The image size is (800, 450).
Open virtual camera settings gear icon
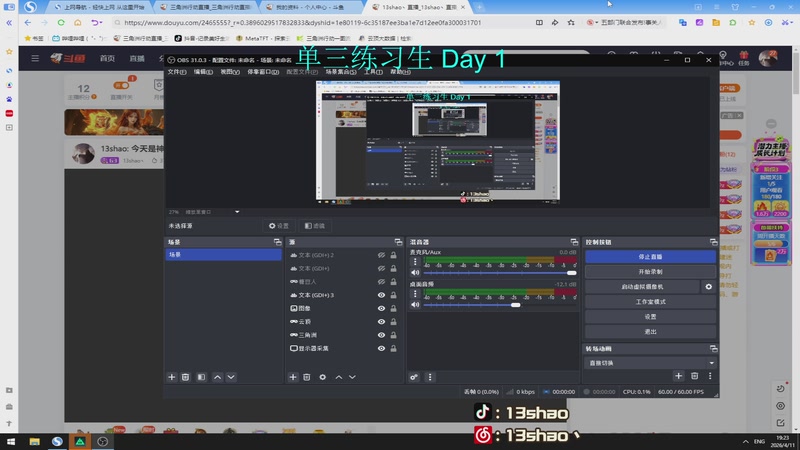click(x=709, y=287)
